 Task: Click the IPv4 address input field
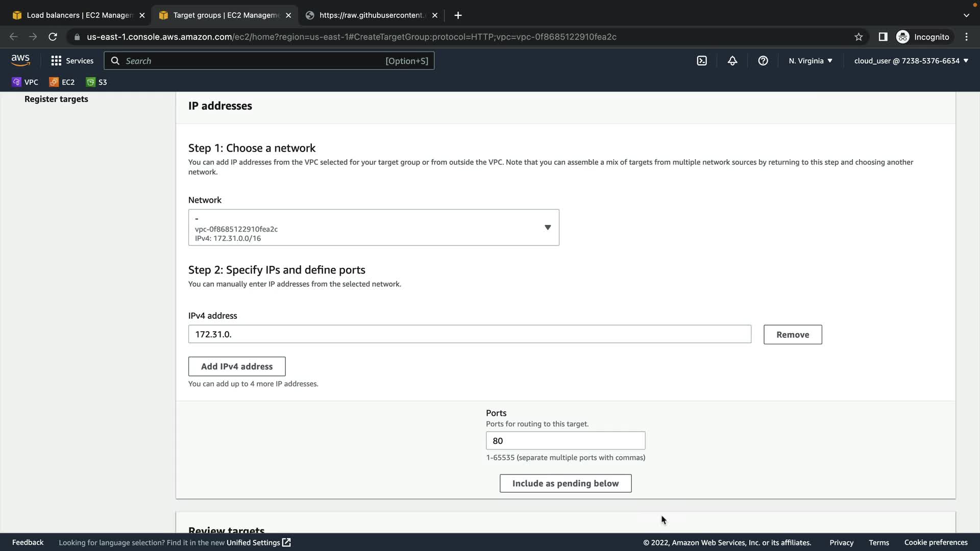(469, 334)
